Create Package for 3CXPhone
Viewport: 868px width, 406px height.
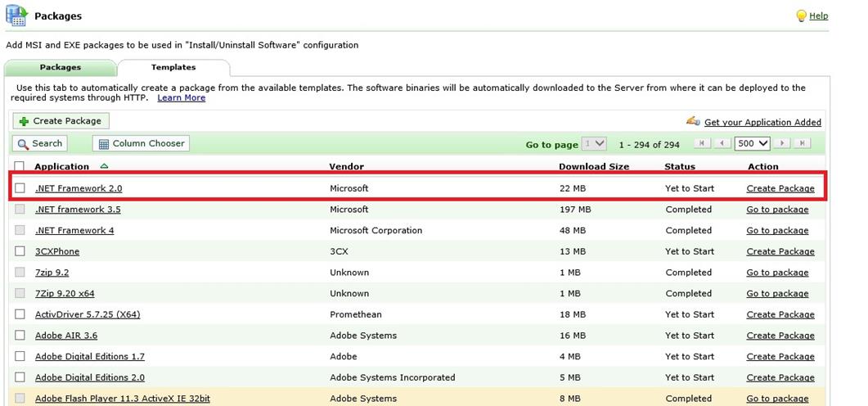coord(780,251)
